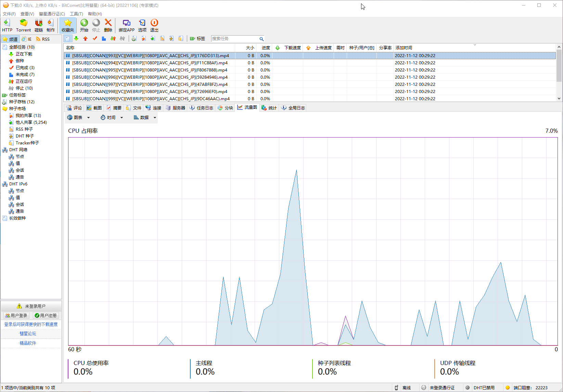The image size is (563, 392).
Task: Open the 时间 time dropdown
Action: [112, 117]
